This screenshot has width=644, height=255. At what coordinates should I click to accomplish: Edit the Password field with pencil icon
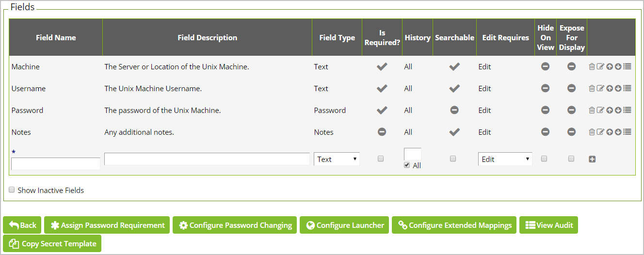pos(600,111)
